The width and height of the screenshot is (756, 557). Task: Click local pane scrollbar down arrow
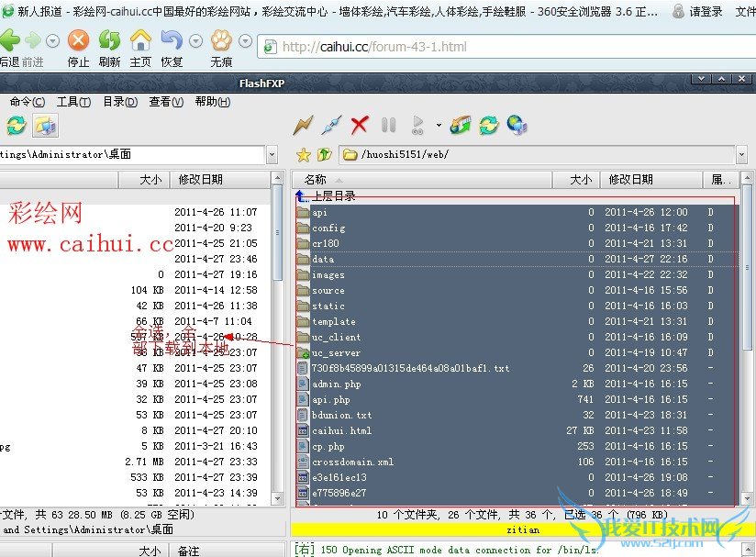click(x=278, y=498)
